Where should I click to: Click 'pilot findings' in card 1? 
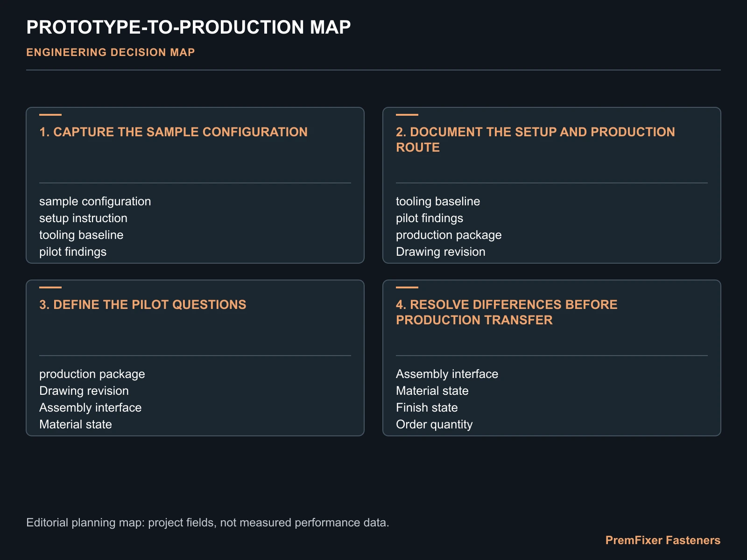[73, 252]
